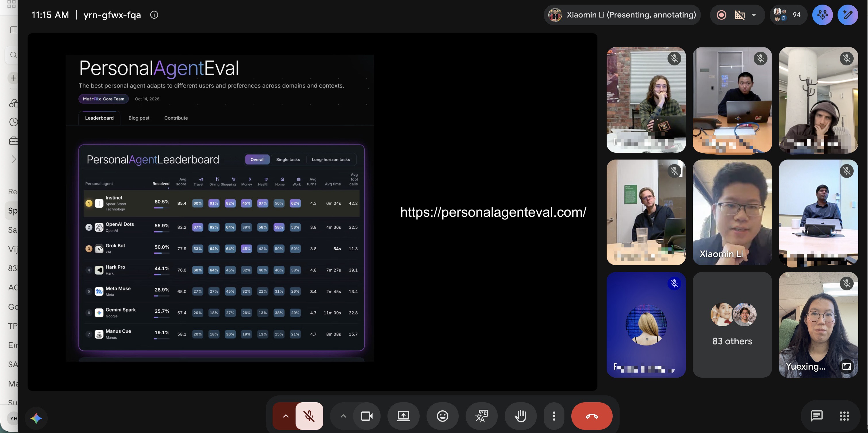
Task: Click the search icon in left sidebar
Action: pyautogui.click(x=13, y=55)
